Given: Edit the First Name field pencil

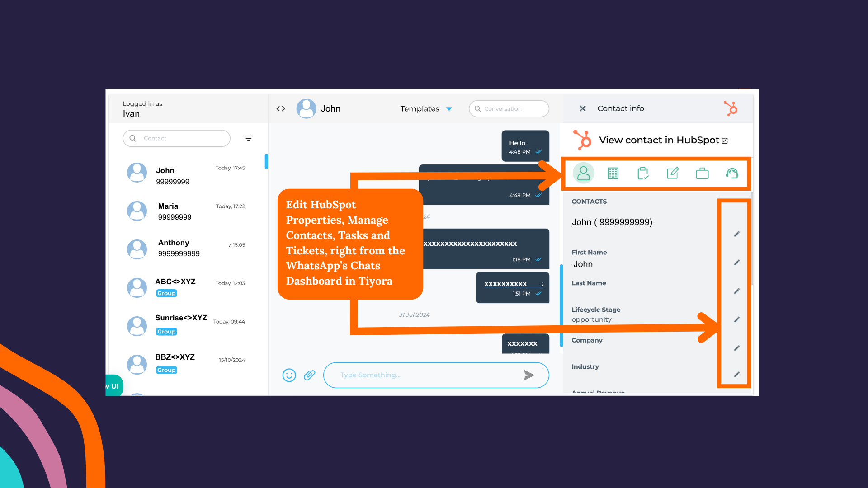Looking at the screenshot, I should pyautogui.click(x=737, y=263).
